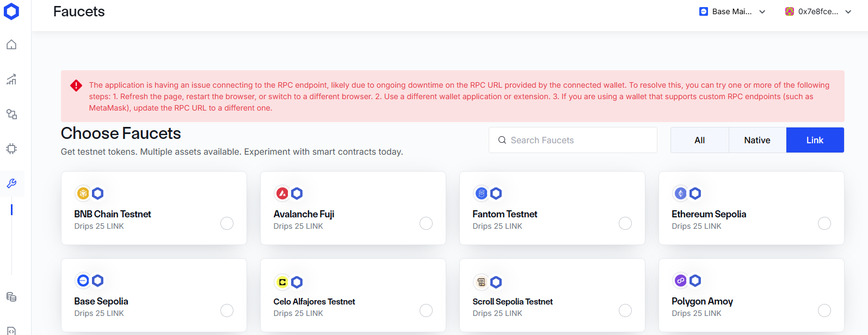Screen dimensions: 868x335
Task: Open the coins stack sidebar icon
Action: tap(11, 297)
